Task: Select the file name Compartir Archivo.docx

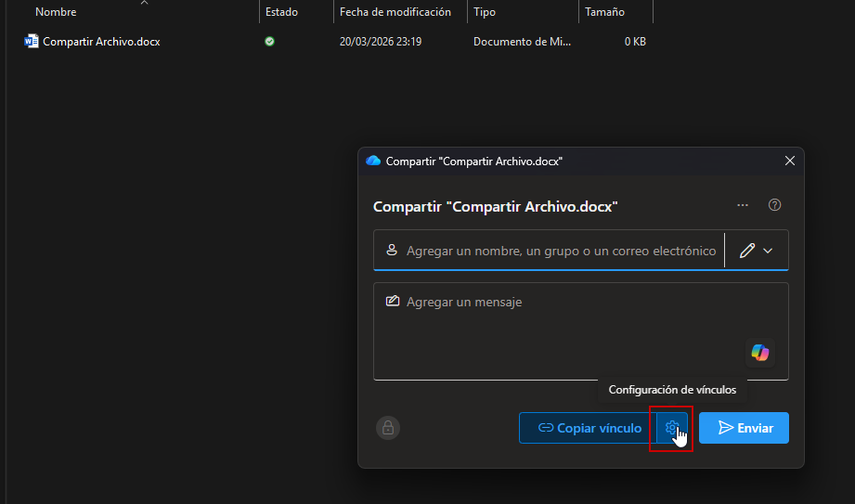Action: [101, 42]
